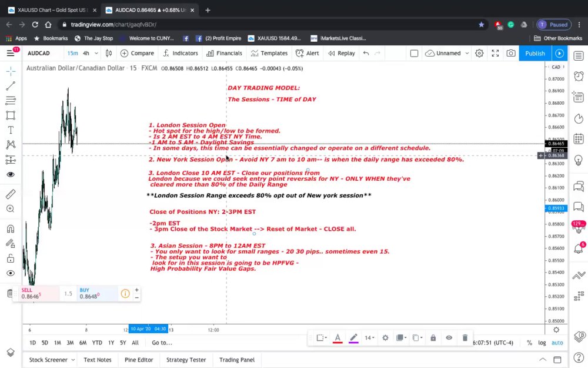Select the YTD date range
Screen dimensions: 588x368
[x=97, y=343]
